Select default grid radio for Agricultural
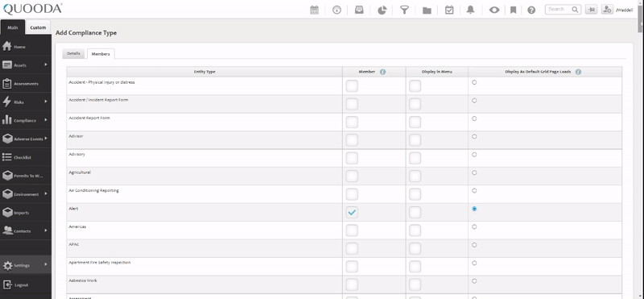Viewport: 644px width, 299px height. [474, 172]
